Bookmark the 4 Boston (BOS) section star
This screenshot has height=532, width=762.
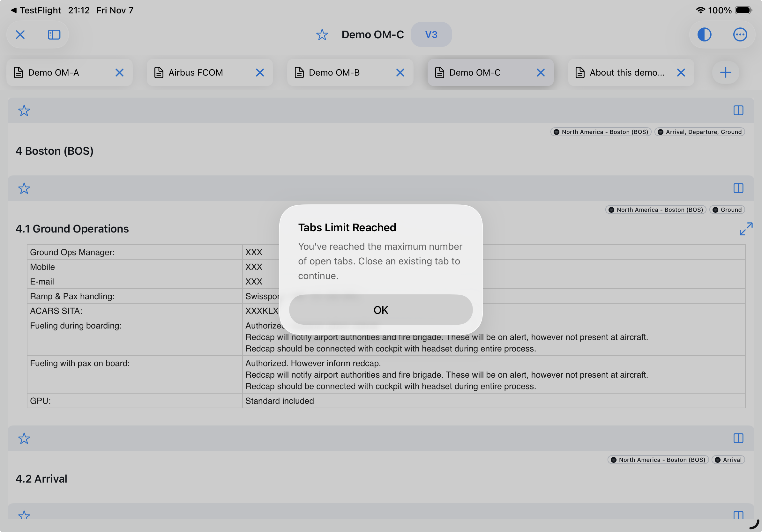point(24,110)
